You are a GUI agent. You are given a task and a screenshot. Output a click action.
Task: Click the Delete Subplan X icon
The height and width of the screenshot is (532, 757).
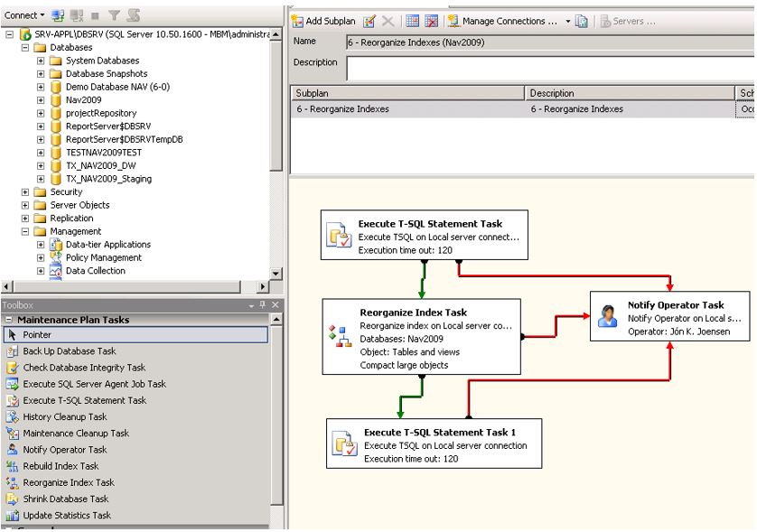point(388,21)
